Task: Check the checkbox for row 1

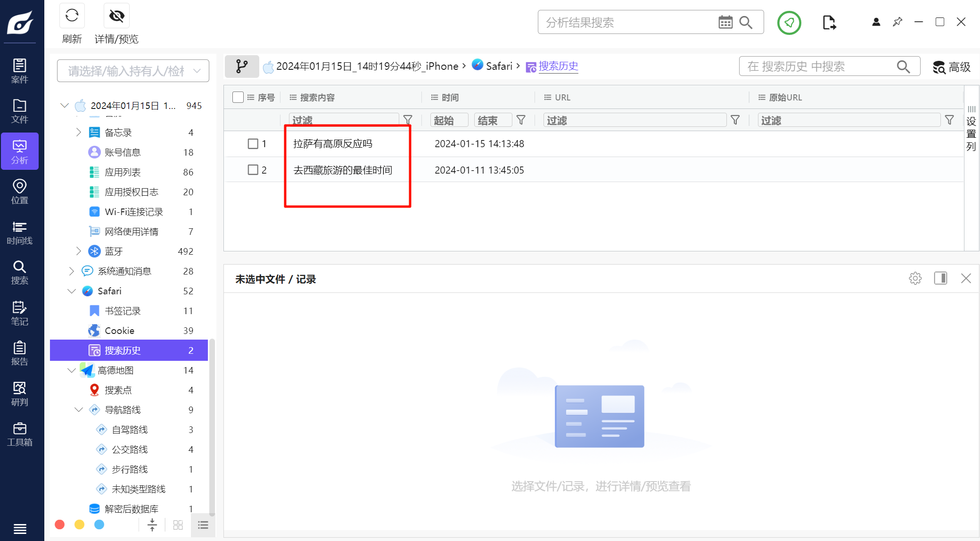Action: pyautogui.click(x=253, y=143)
